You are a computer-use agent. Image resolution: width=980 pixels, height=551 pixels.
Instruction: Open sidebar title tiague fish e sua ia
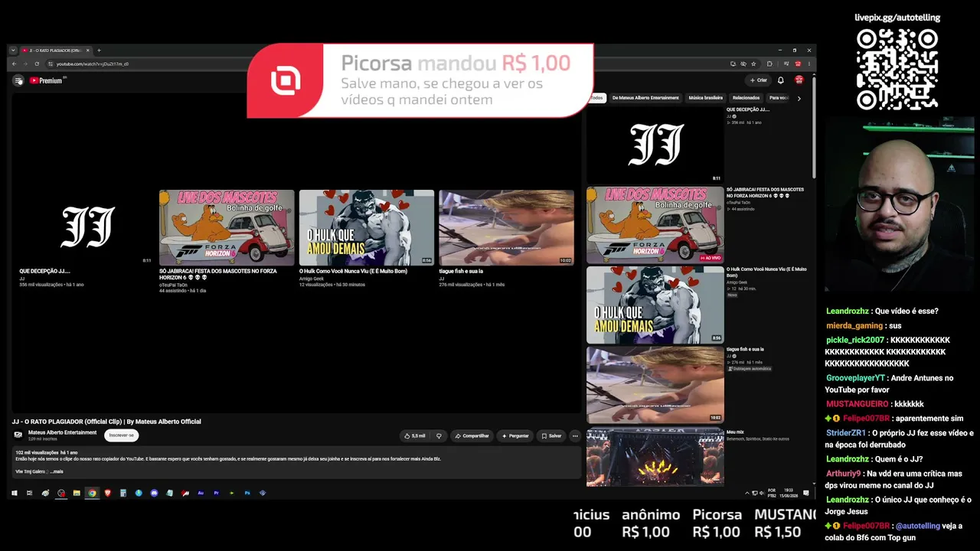click(x=745, y=349)
